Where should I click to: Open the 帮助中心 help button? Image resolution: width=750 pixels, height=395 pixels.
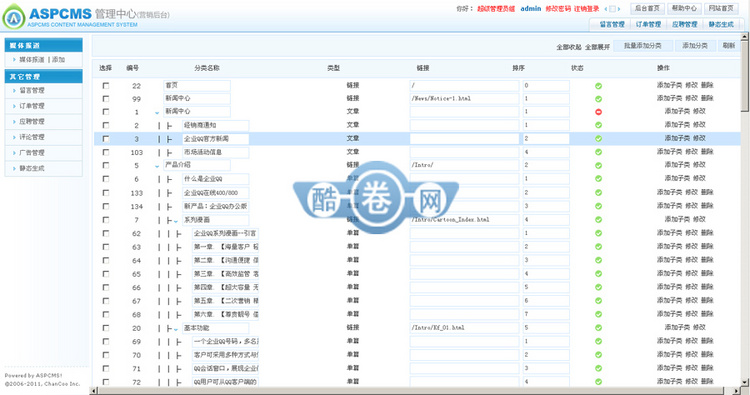coord(684,8)
